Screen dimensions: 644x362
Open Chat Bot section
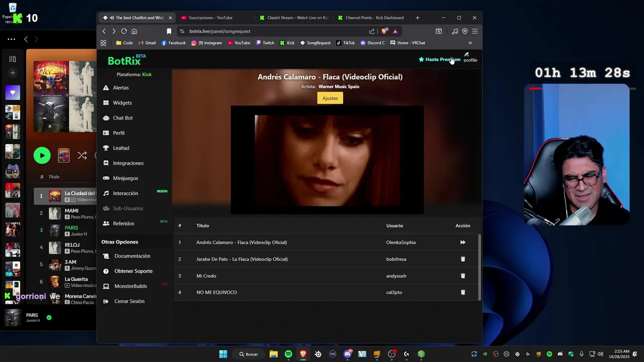(x=118, y=118)
